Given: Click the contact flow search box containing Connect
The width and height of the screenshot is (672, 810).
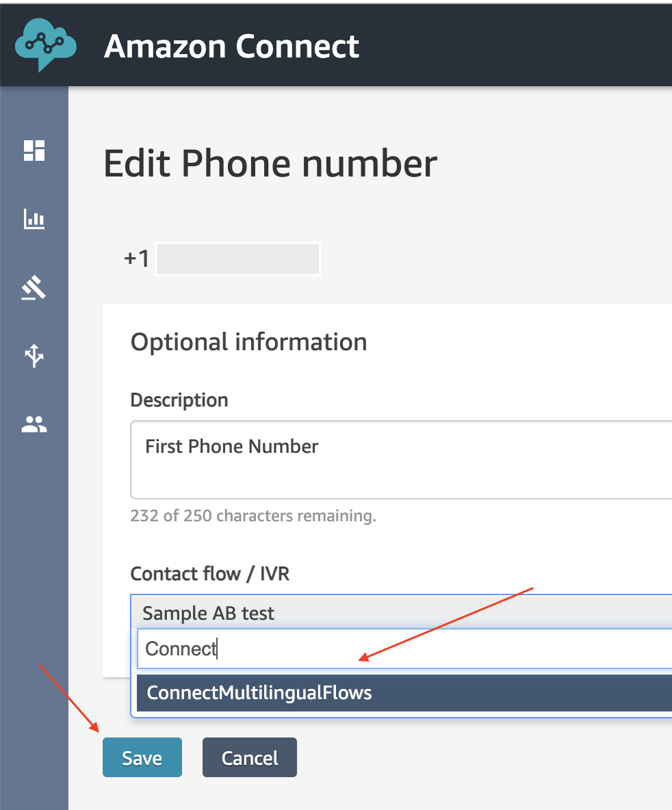Looking at the screenshot, I should click(404, 649).
